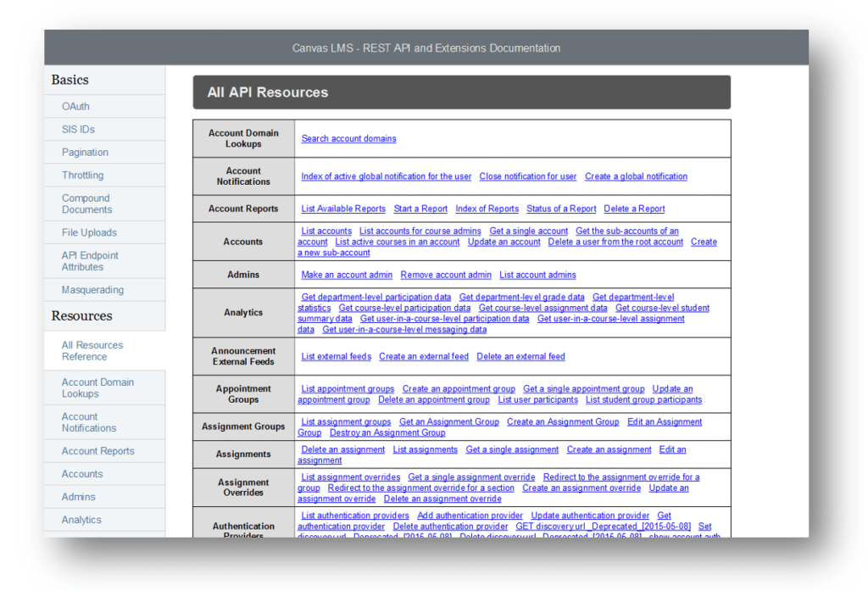Open Get course-level participation data link
This screenshot has width=868, height=591.
pos(404,308)
